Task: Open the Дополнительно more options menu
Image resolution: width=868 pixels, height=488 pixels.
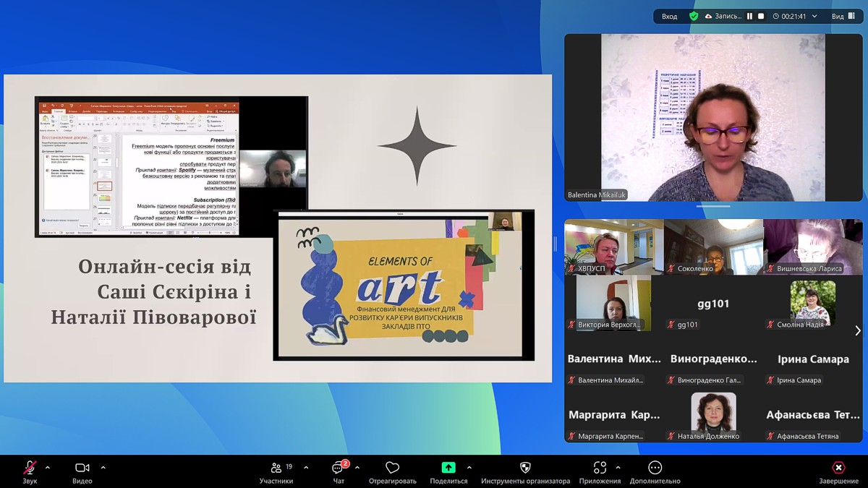Action: coord(655,471)
